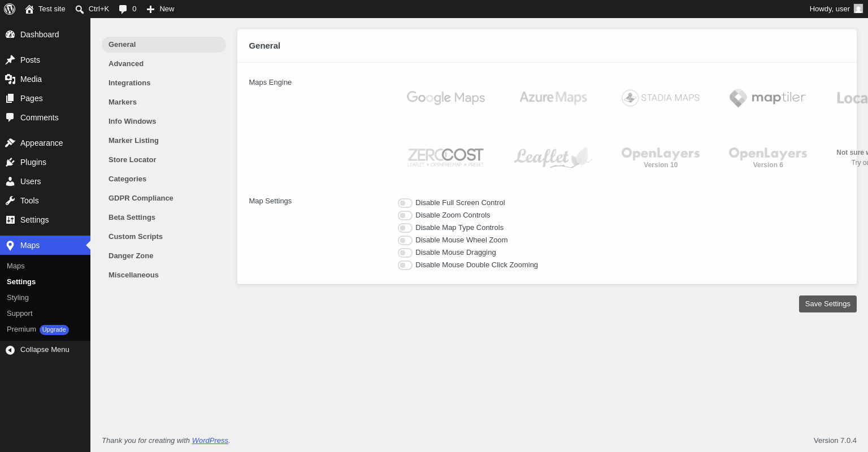Open the Custom Scripts tab

(164, 237)
